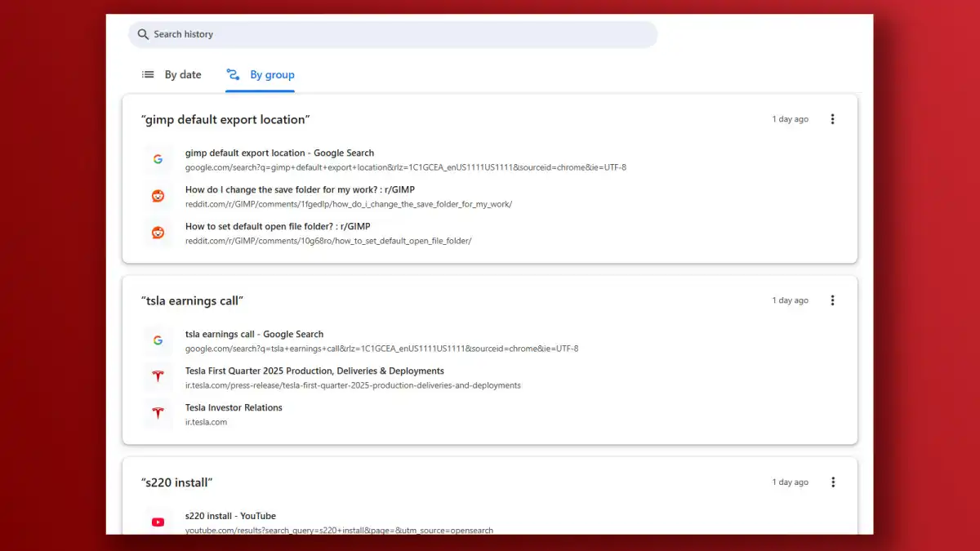Click Reddit icon for save folder post
Viewport: 980px width, 551px height.
coord(158,196)
